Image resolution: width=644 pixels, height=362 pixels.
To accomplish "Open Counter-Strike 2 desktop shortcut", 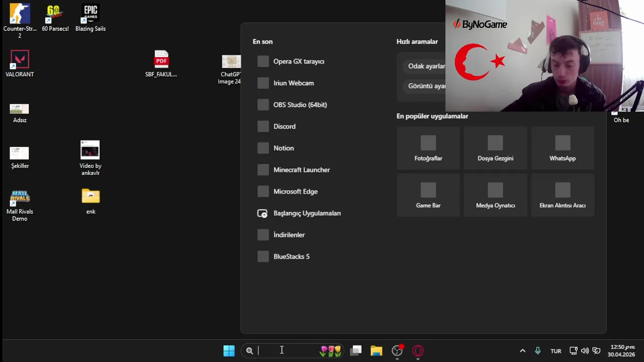I will (x=20, y=21).
